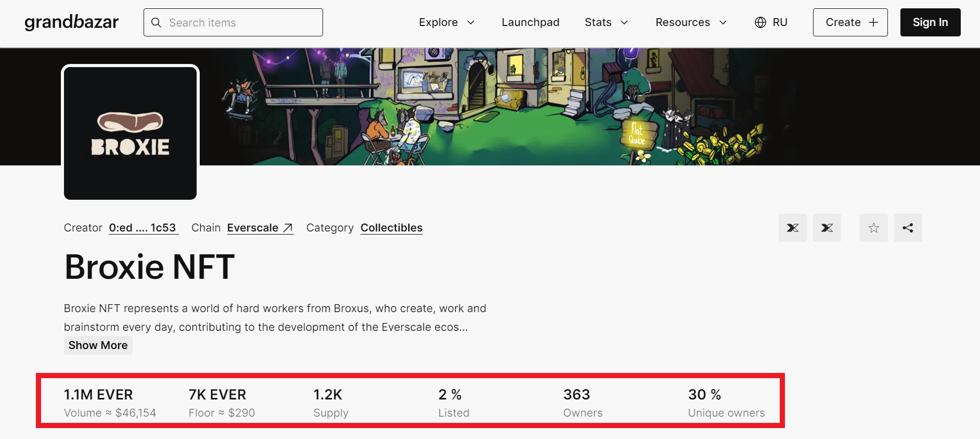Click the Create button
The image size is (980, 439).
click(850, 22)
